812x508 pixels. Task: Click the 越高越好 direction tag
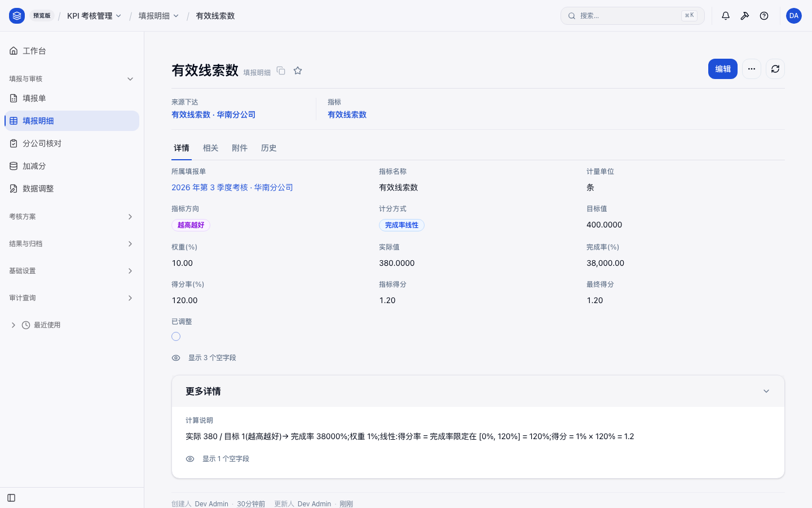[x=191, y=225]
